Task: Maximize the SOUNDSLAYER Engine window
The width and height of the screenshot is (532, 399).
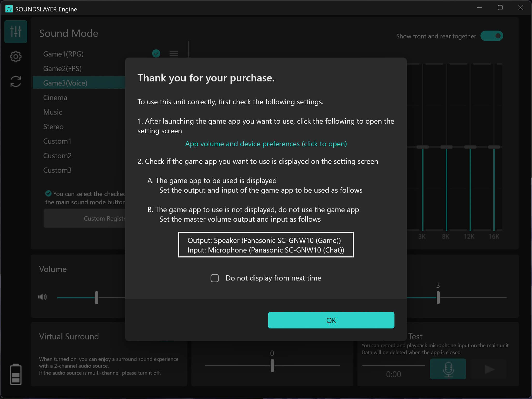Action: point(500,8)
